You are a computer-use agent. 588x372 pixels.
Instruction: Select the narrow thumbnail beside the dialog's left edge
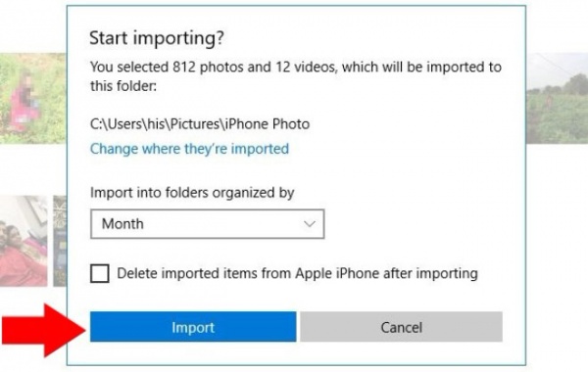[60, 241]
